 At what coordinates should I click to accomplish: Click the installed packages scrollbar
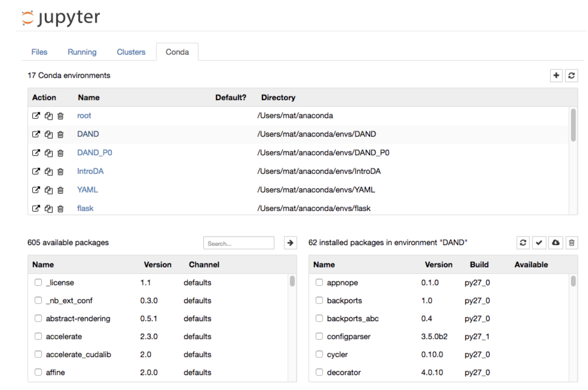(x=573, y=281)
